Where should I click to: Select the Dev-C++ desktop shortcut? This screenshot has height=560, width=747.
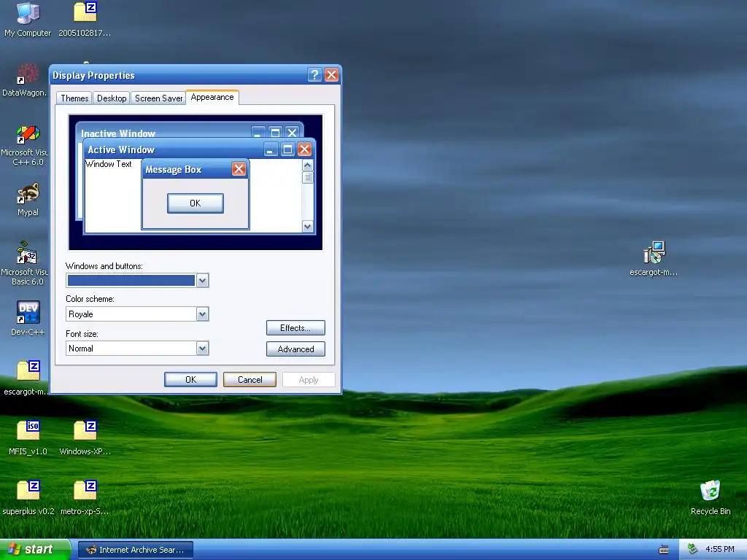(28, 318)
